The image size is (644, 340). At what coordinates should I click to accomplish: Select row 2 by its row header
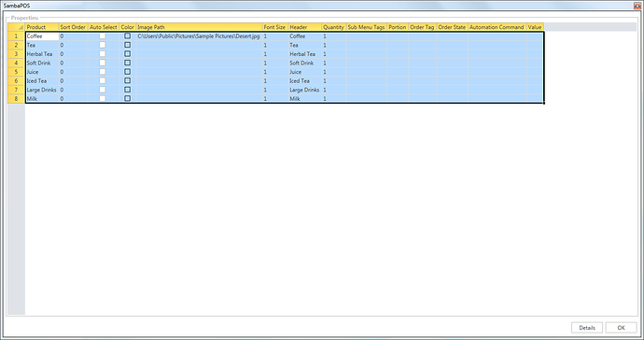coord(17,45)
